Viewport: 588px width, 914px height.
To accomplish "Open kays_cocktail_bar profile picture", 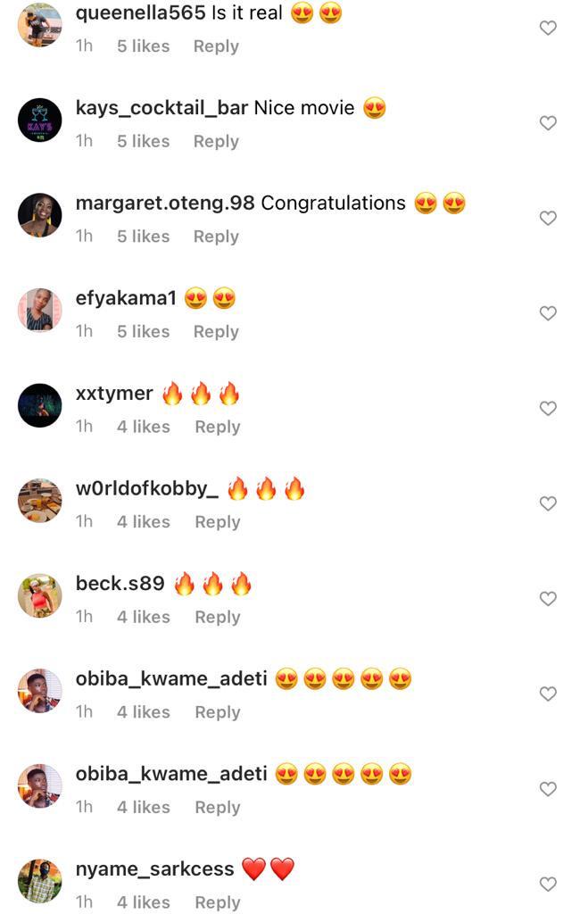I will [39, 120].
